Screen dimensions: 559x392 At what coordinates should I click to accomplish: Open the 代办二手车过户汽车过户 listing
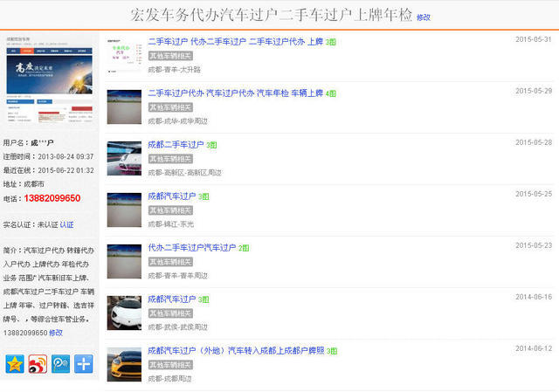click(x=192, y=248)
